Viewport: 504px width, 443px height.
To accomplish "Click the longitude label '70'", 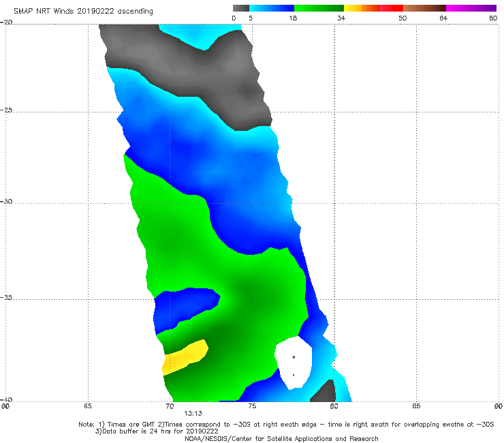I will [170, 406].
